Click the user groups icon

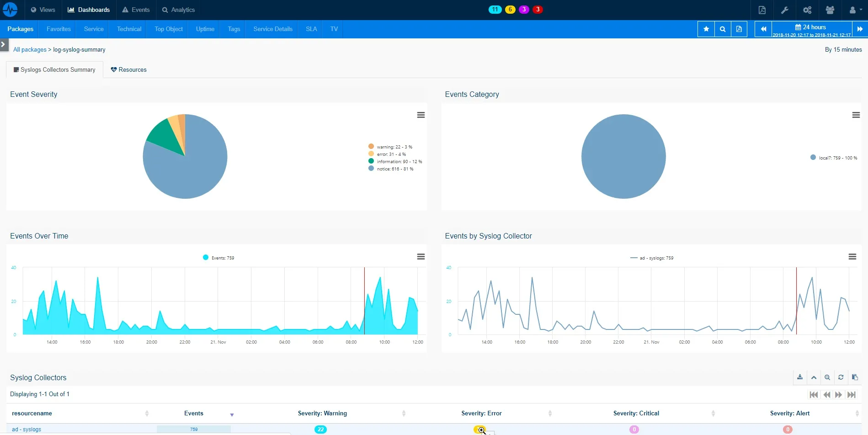pyautogui.click(x=830, y=10)
